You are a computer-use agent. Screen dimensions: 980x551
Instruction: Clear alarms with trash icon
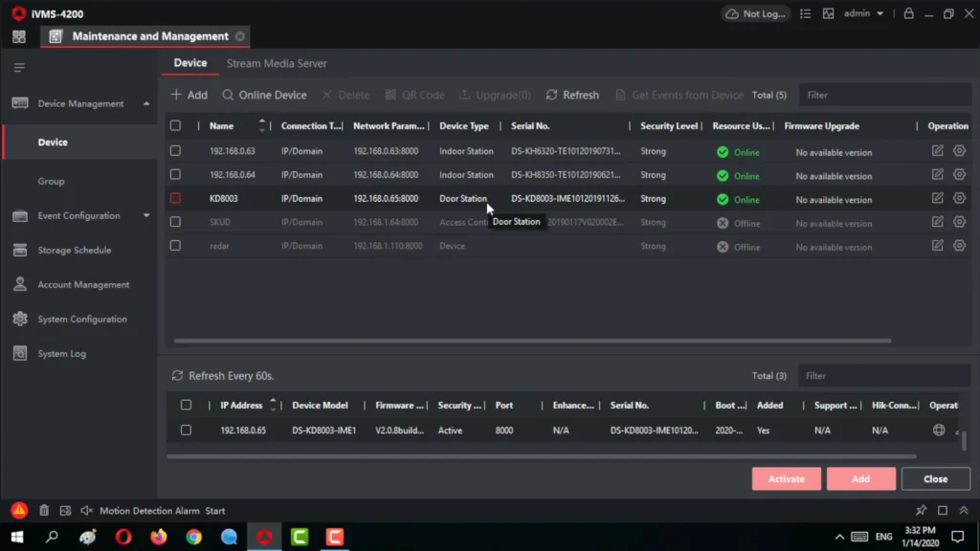pyautogui.click(x=44, y=511)
